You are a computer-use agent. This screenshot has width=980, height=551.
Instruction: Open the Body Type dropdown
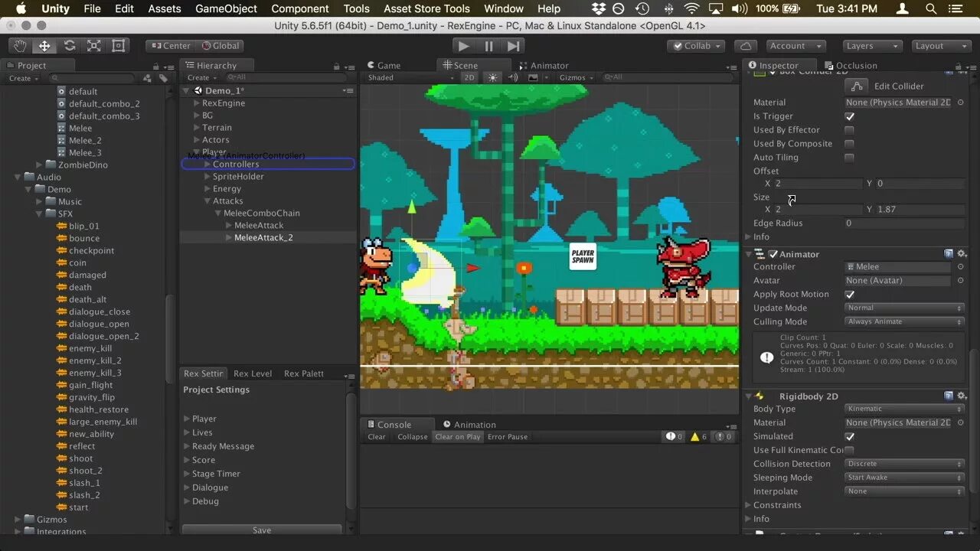click(x=904, y=409)
